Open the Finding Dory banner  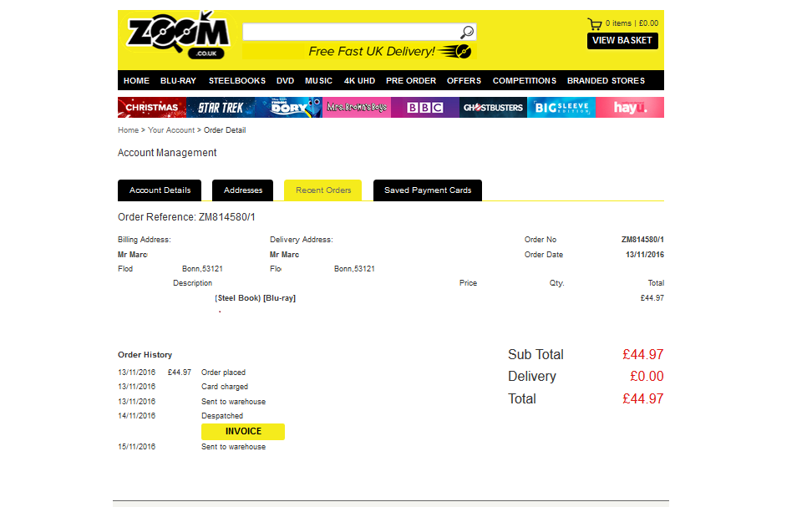click(288, 108)
